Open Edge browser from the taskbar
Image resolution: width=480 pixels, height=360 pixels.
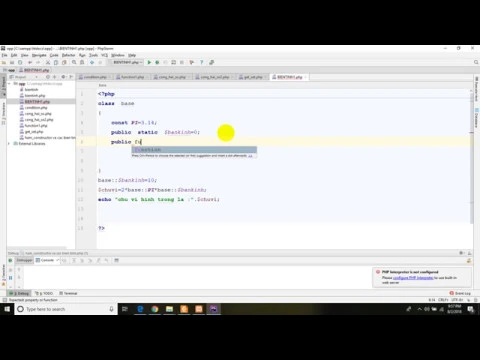pos(140,309)
